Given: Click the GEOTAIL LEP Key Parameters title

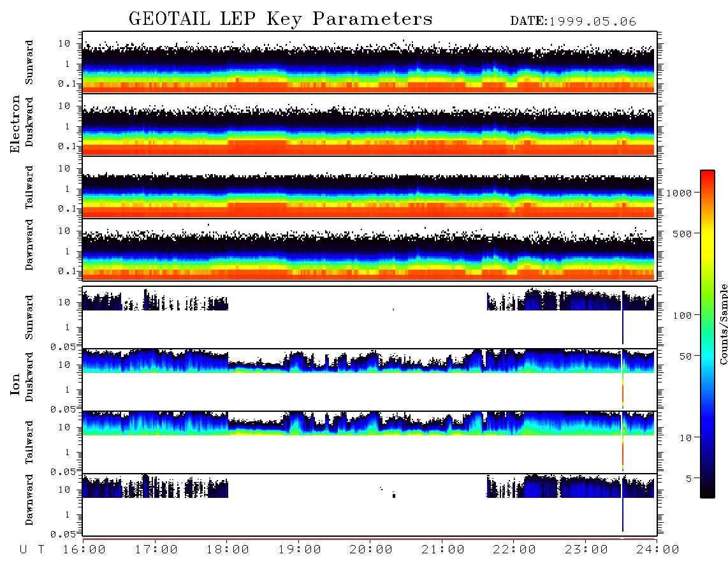Looking at the screenshot, I should point(280,19).
